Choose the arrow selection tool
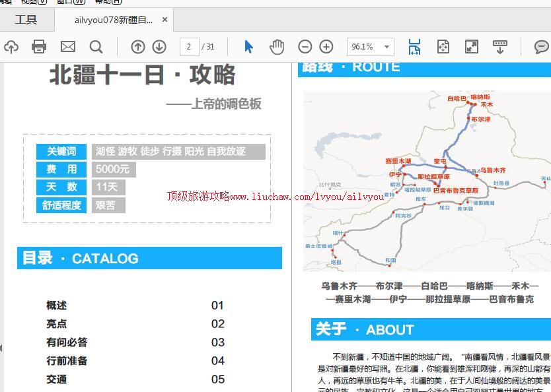 tap(248, 47)
